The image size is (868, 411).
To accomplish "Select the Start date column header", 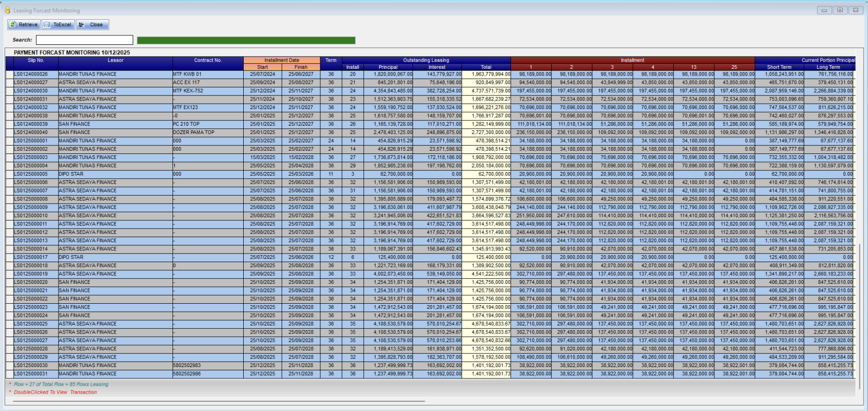I will pos(263,67).
